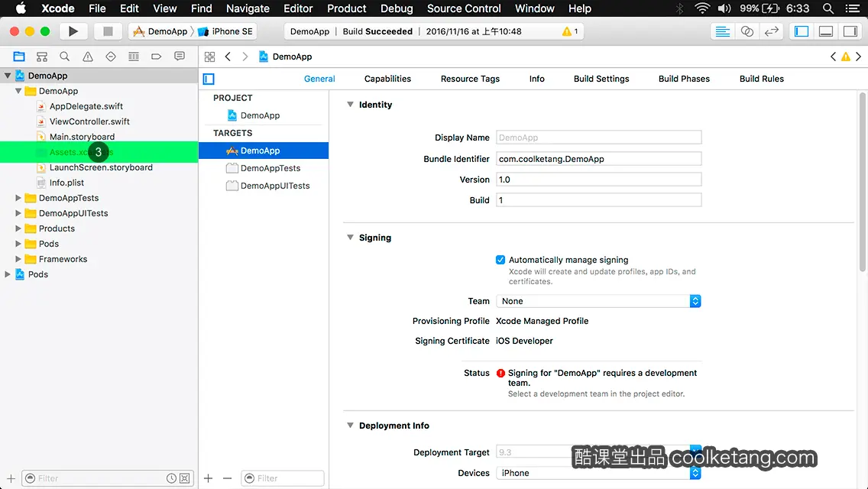Screen dimensions: 868x489
Task: Switch to the Build Settings tab
Action: click(601, 79)
